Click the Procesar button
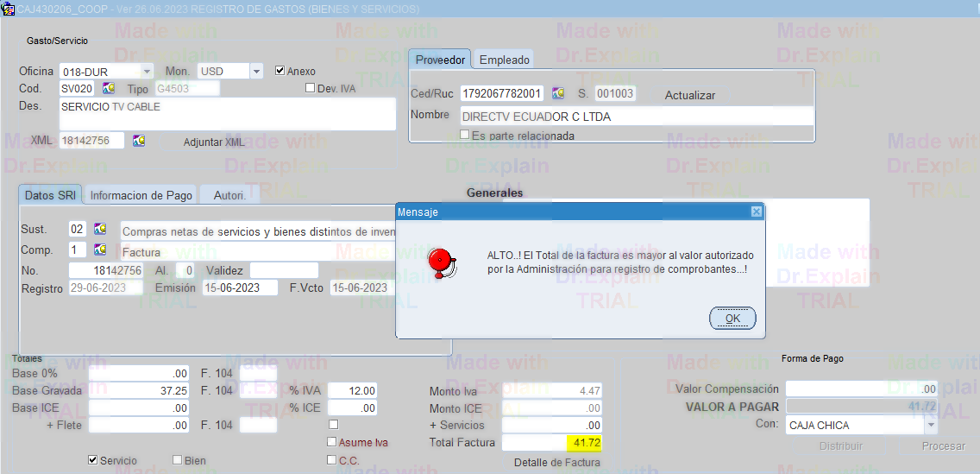The width and height of the screenshot is (980, 474). click(x=943, y=446)
